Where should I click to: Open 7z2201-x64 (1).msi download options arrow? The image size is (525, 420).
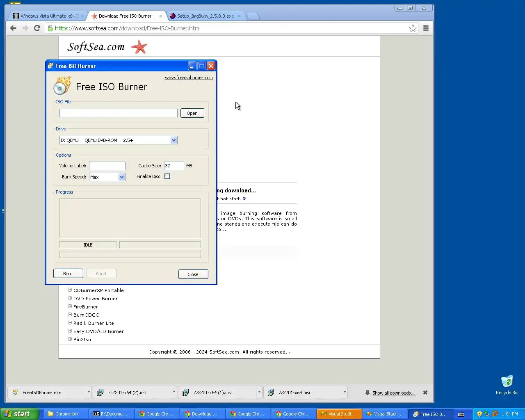(x=259, y=392)
